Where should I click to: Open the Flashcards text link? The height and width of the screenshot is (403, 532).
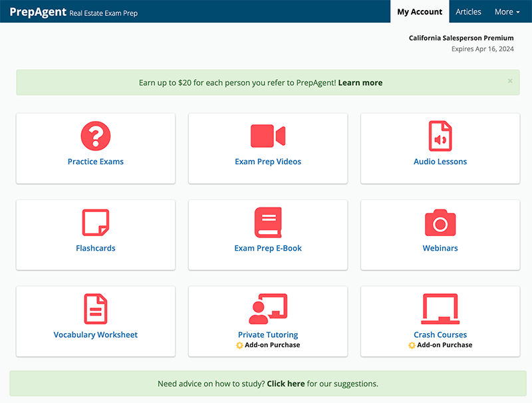click(96, 248)
